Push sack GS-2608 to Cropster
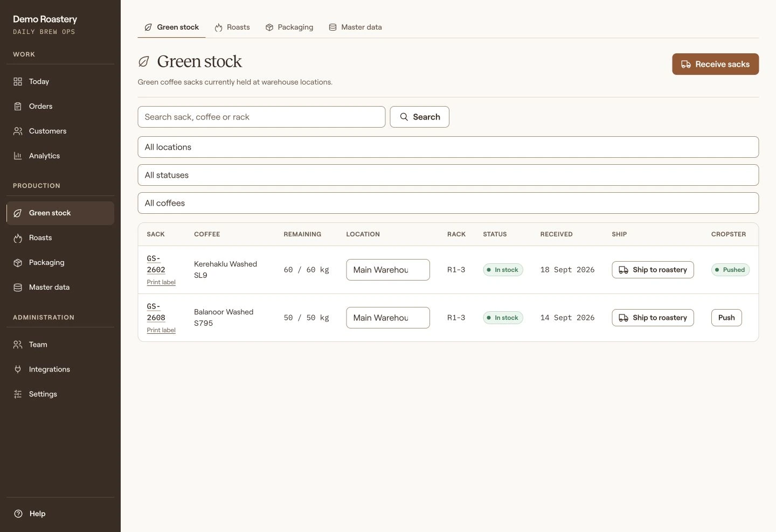This screenshot has width=776, height=532. [726, 318]
